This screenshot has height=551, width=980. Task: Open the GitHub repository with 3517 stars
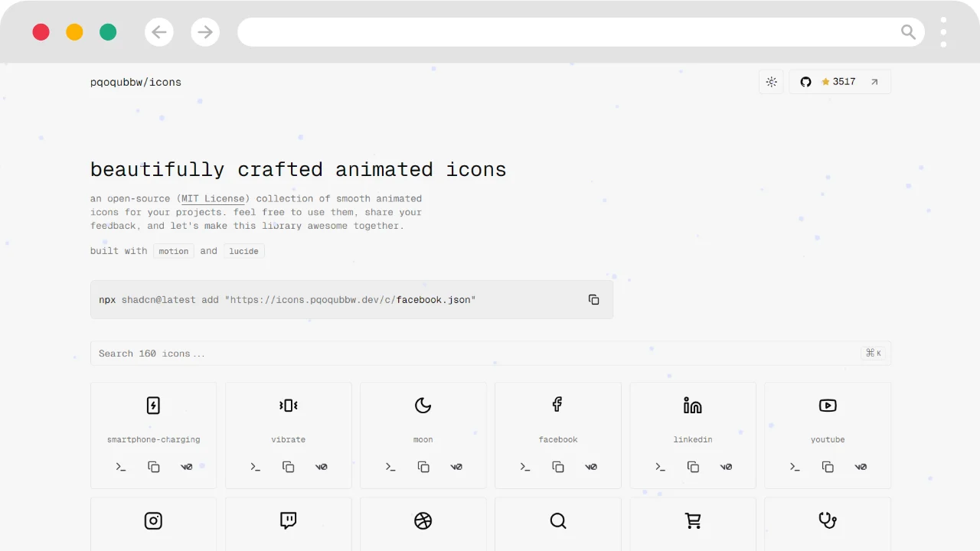[x=839, y=82]
